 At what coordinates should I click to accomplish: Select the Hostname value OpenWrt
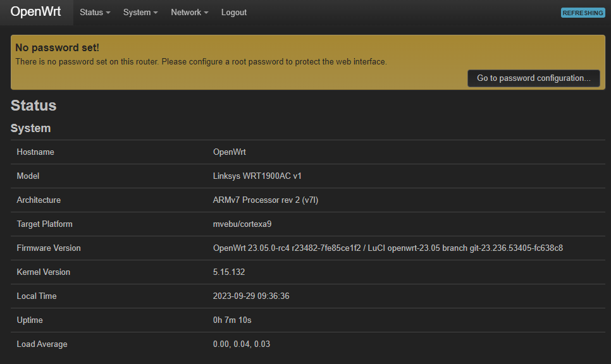(229, 152)
